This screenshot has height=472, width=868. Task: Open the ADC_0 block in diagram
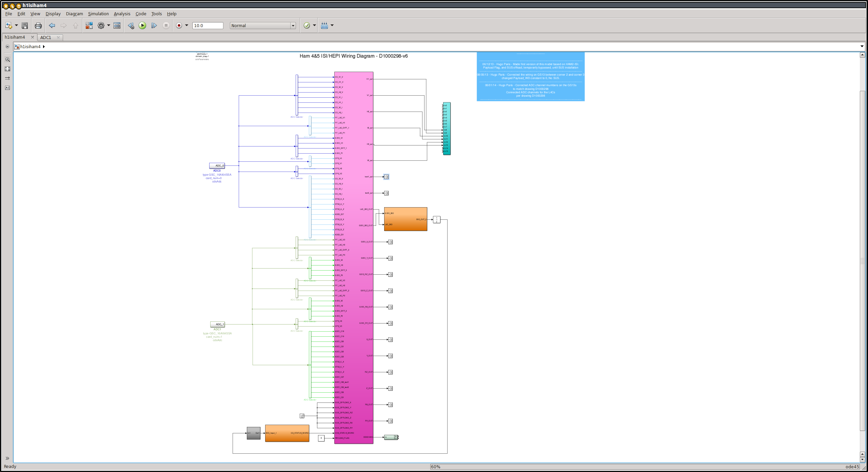(x=217, y=166)
